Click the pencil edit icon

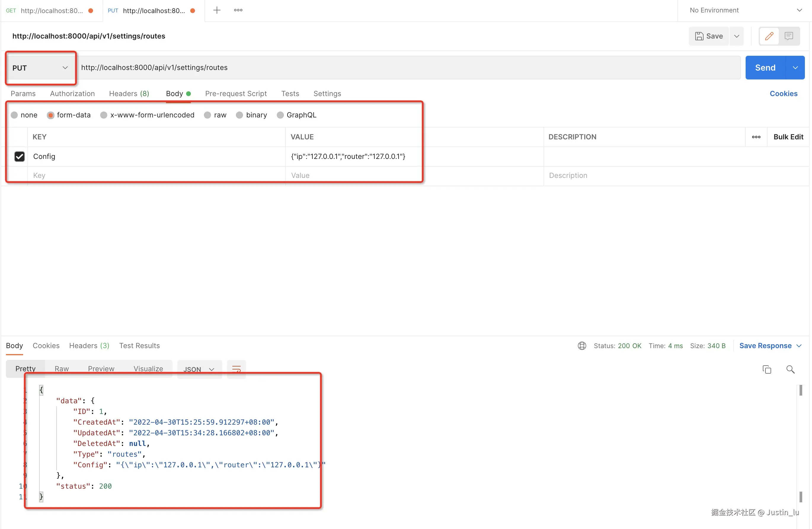coord(769,36)
